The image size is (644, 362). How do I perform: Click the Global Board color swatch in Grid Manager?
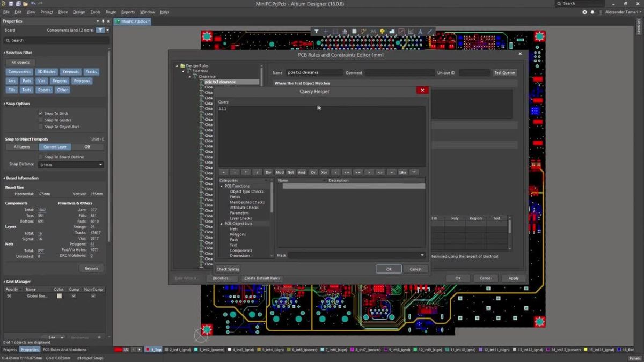click(59, 295)
